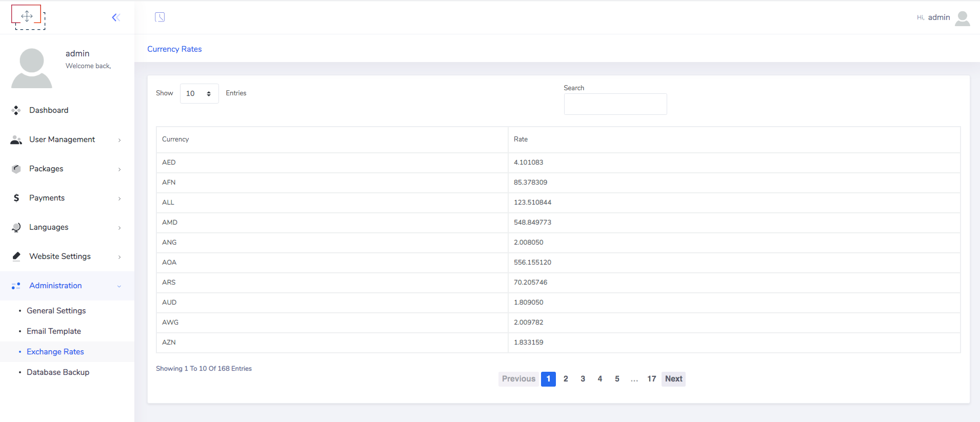Click the Website Settings pencil icon

(16, 256)
